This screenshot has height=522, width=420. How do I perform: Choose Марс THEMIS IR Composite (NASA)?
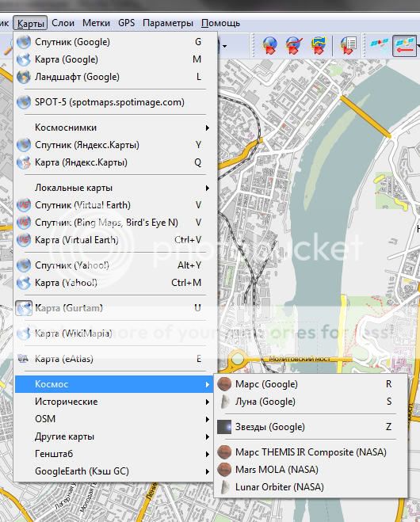[x=311, y=452]
